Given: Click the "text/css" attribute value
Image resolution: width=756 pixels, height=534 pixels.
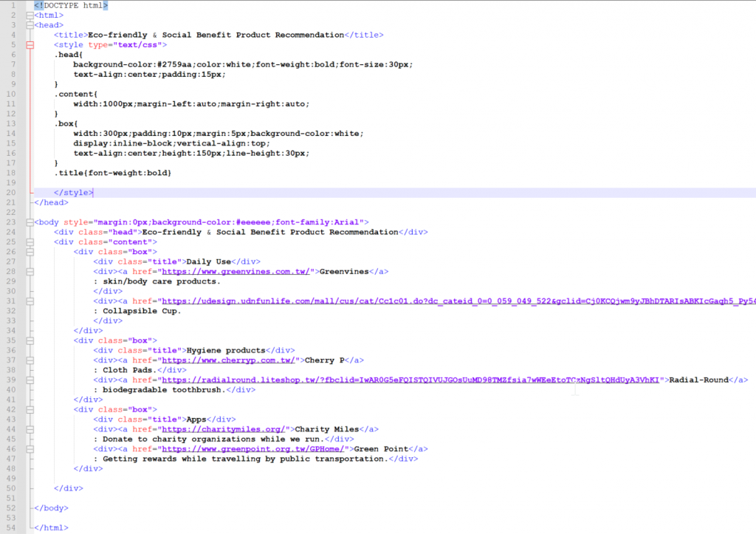Looking at the screenshot, I should (x=137, y=45).
